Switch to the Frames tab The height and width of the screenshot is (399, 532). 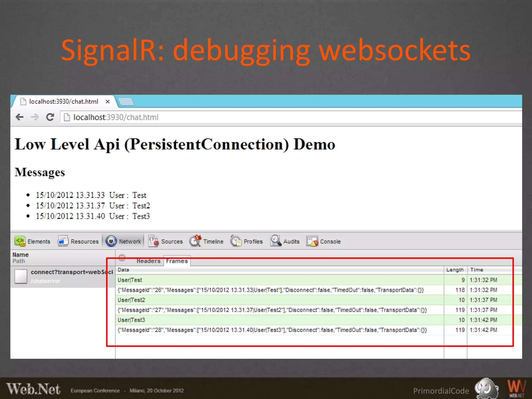pos(177,261)
